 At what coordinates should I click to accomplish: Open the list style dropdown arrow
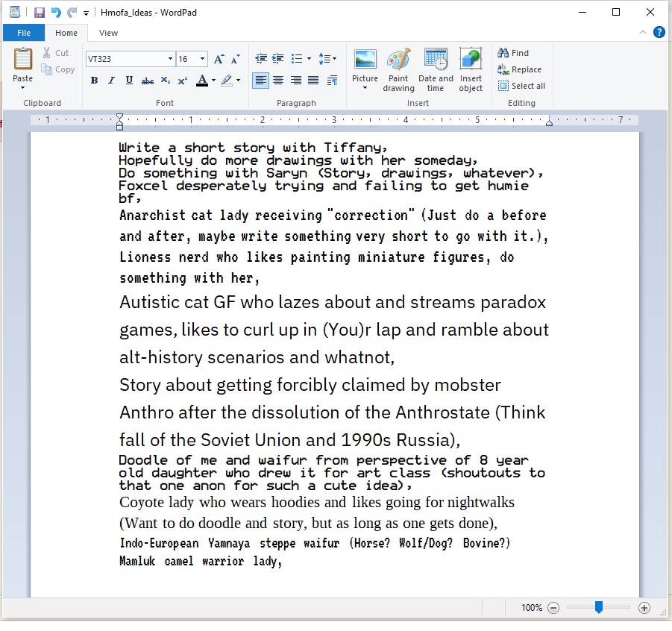point(309,59)
